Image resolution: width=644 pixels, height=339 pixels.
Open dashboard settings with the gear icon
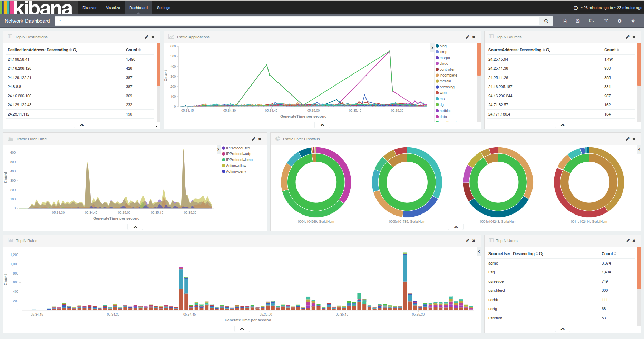pos(633,21)
